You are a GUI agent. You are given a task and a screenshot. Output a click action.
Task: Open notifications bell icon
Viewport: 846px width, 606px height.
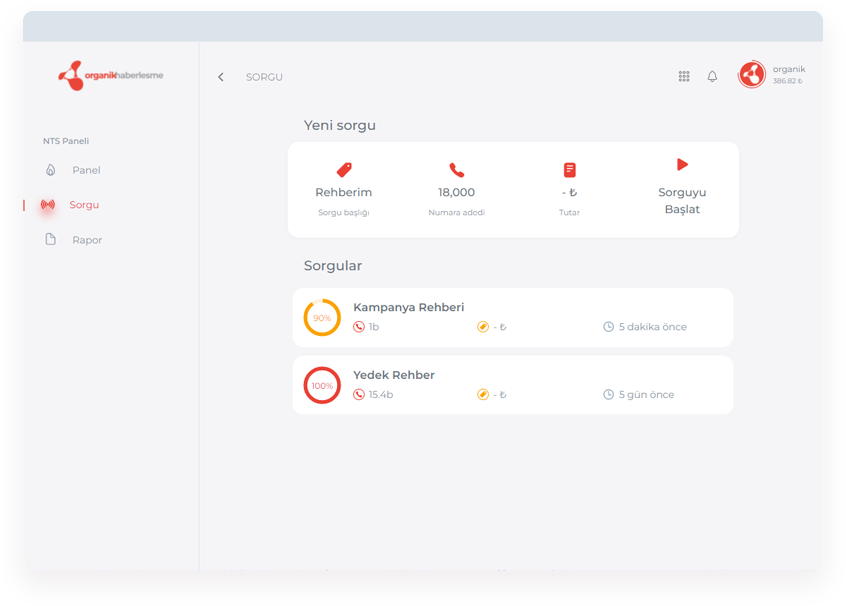tap(712, 76)
